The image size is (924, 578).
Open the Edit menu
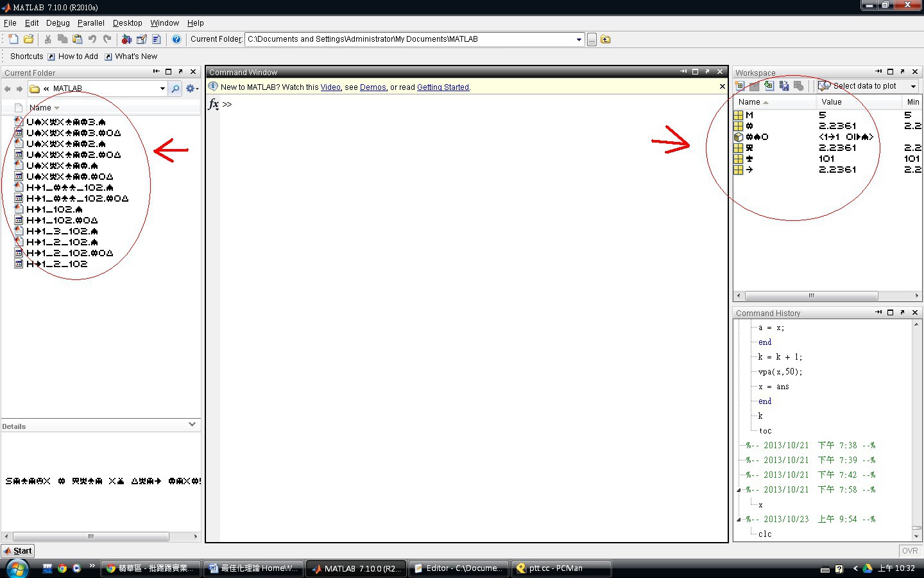click(x=31, y=23)
